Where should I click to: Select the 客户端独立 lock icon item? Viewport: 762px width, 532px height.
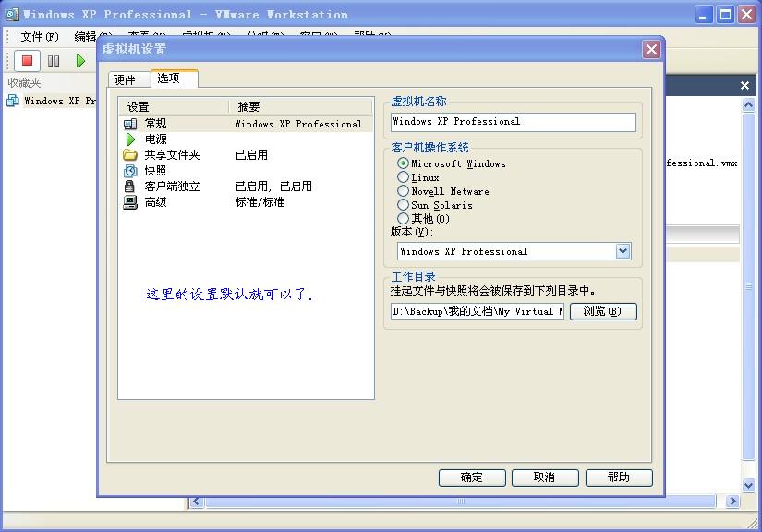coord(130,187)
